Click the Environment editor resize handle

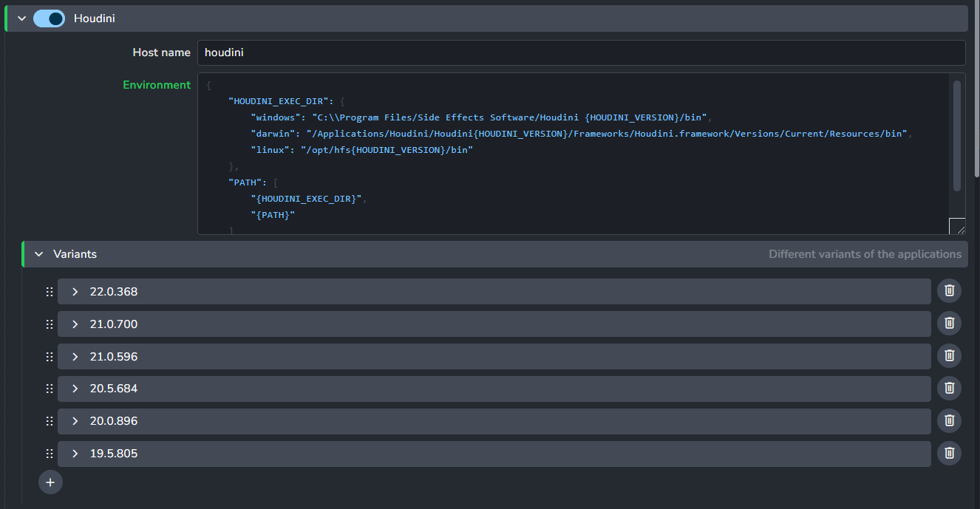click(957, 227)
